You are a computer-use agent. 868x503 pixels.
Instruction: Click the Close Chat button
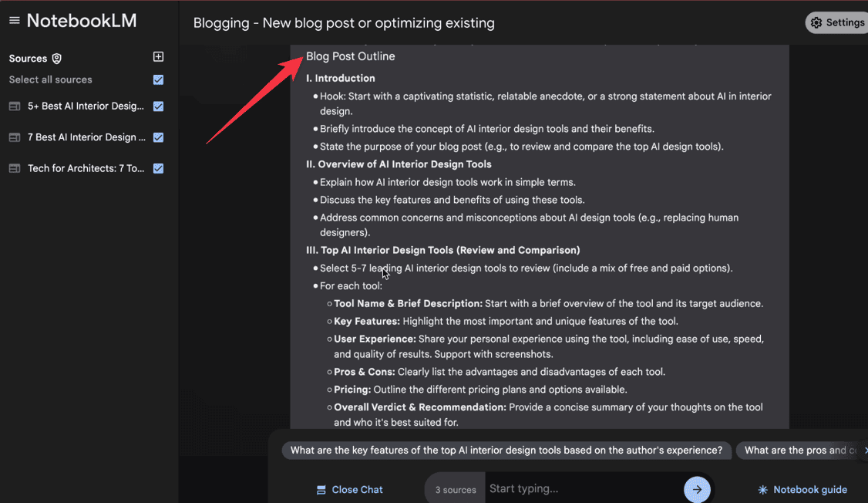coord(349,490)
